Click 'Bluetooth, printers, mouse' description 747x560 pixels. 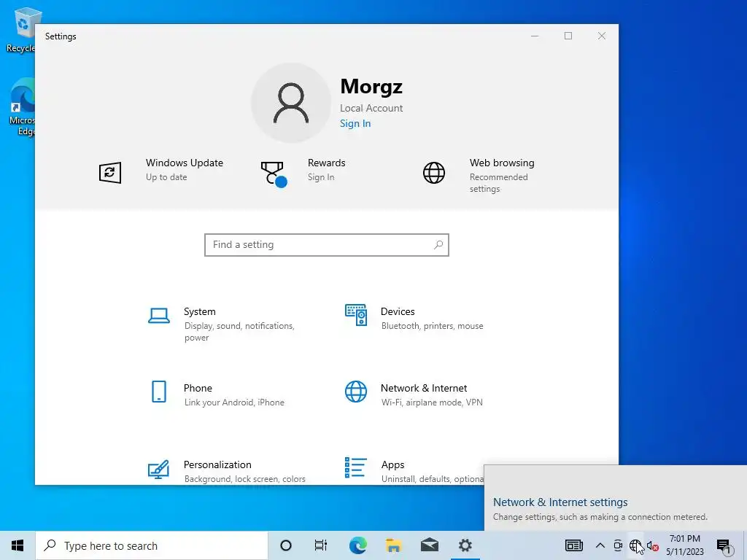pyautogui.click(x=432, y=326)
